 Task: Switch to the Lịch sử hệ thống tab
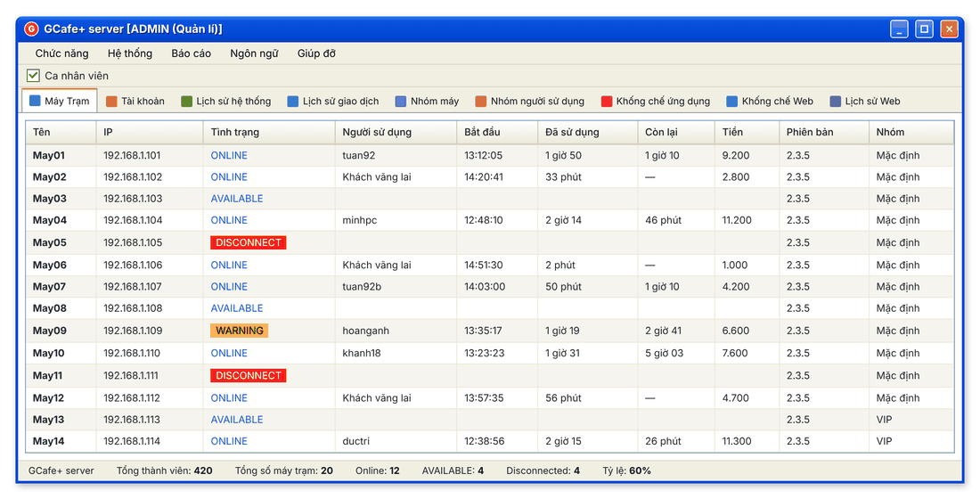226,102
